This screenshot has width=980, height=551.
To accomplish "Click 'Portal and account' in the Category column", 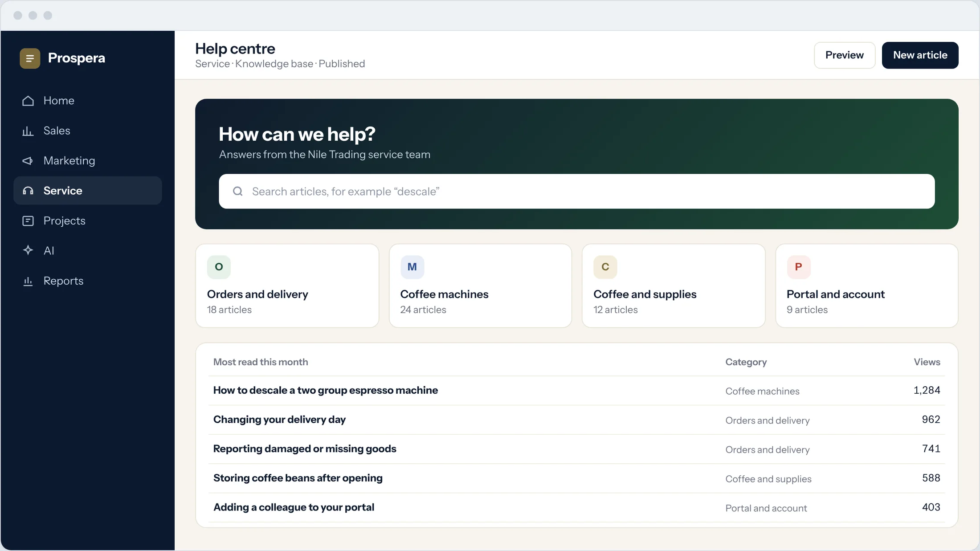I will (x=766, y=508).
